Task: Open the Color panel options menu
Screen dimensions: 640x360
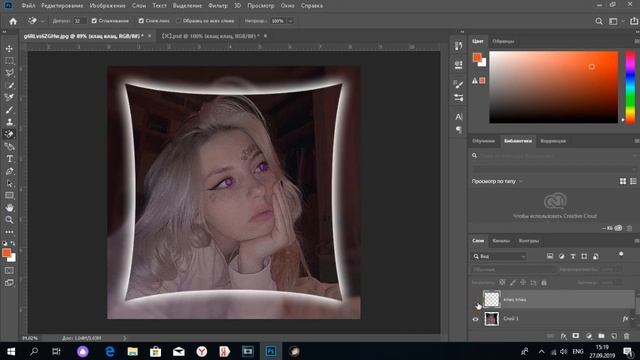Action: pos(636,41)
